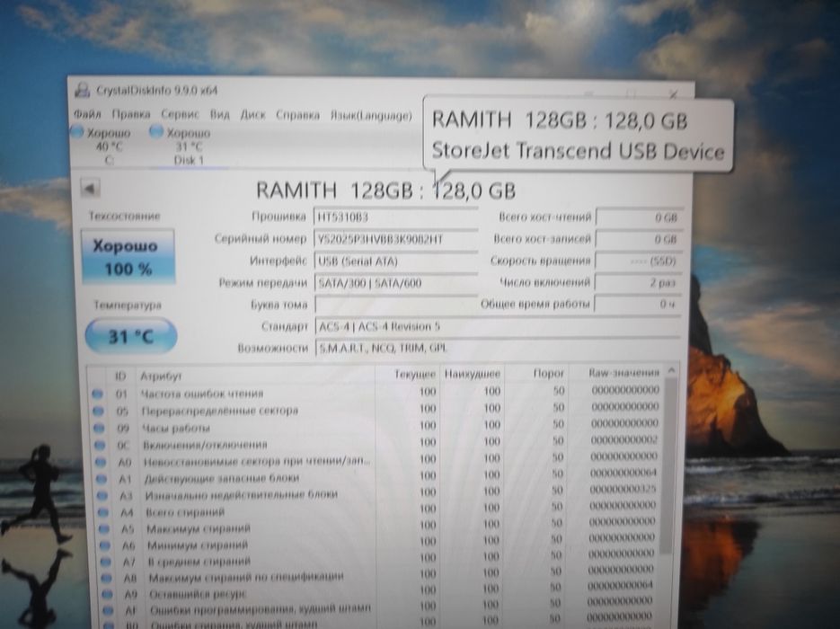Click the disk title RAMITH 128GB heading
The width and height of the screenshot is (840, 629).
coord(385,190)
